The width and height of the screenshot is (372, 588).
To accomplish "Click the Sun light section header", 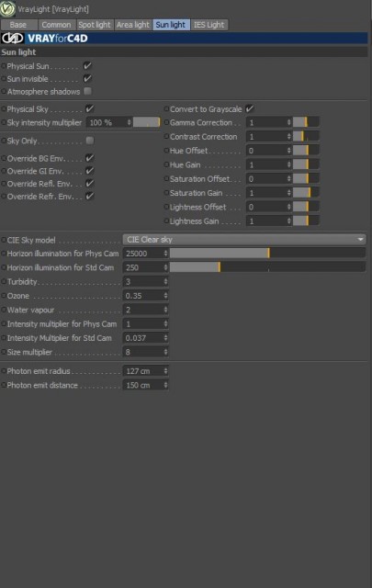I will click(x=184, y=52).
